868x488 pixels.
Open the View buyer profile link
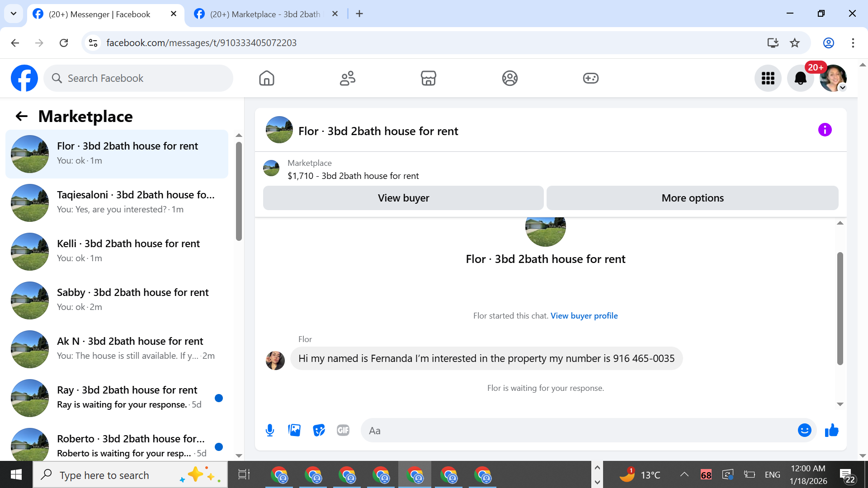pyautogui.click(x=584, y=316)
